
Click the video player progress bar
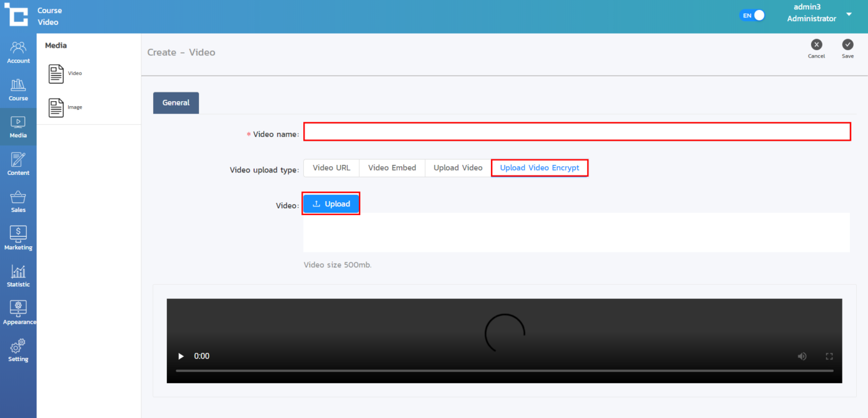[x=503, y=371]
